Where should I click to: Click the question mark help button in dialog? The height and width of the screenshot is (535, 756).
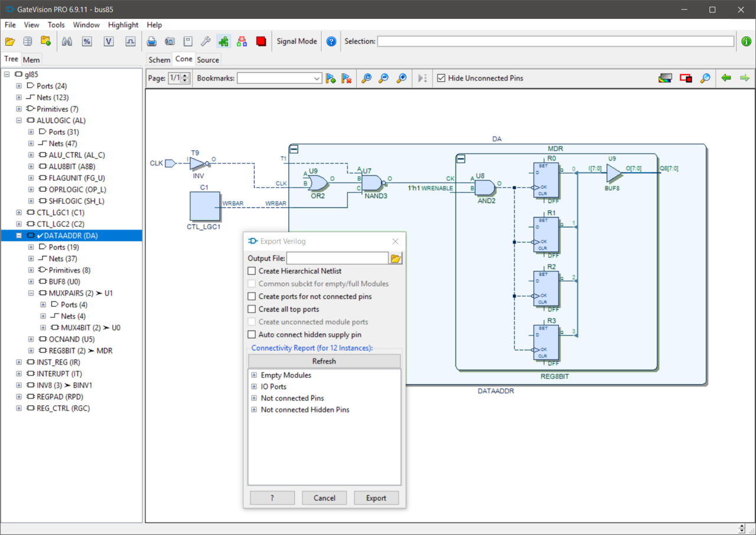point(272,498)
